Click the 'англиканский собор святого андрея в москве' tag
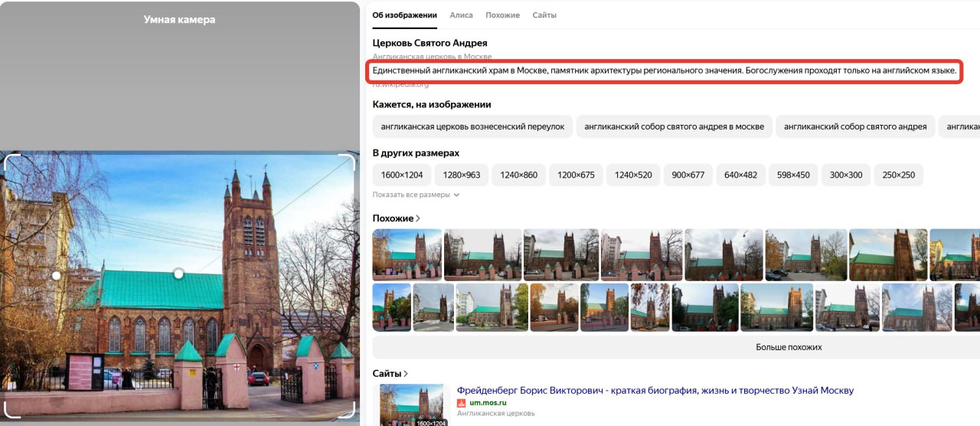 tap(674, 126)
